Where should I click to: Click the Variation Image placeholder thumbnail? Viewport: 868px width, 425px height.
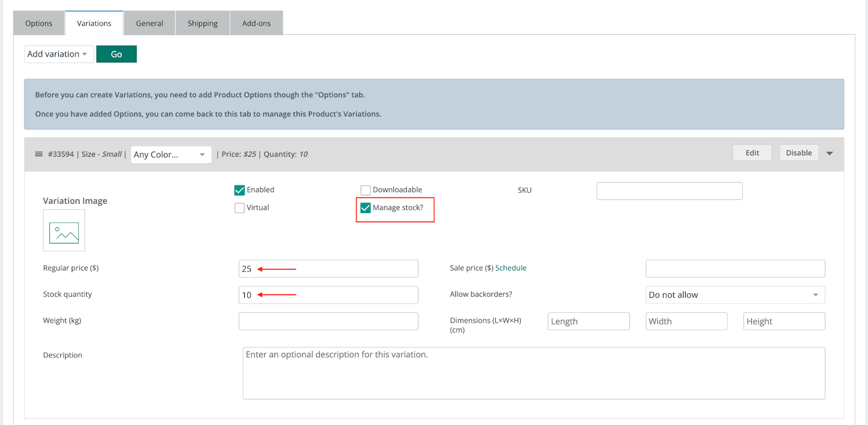(x=64, y=230)
